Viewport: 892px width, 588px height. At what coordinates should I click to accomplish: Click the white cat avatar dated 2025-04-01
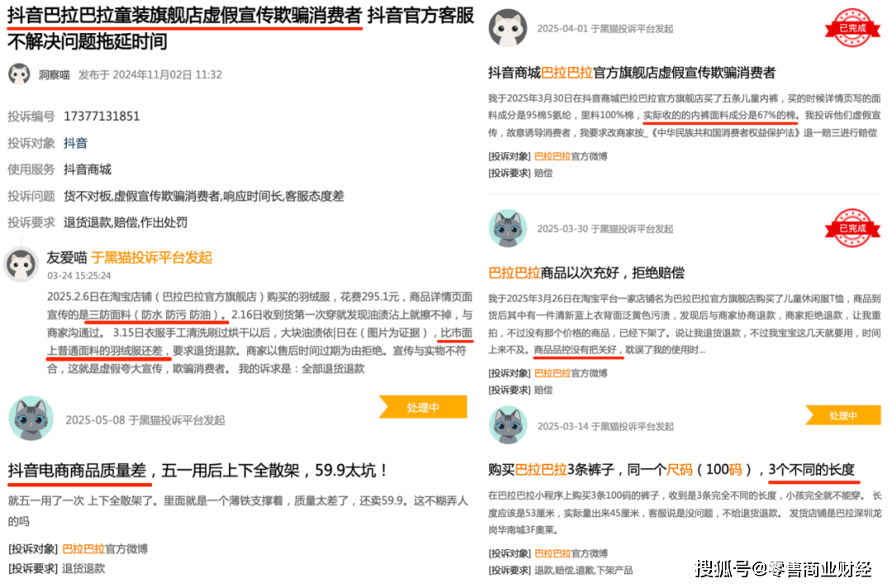[x=508, y=28]
